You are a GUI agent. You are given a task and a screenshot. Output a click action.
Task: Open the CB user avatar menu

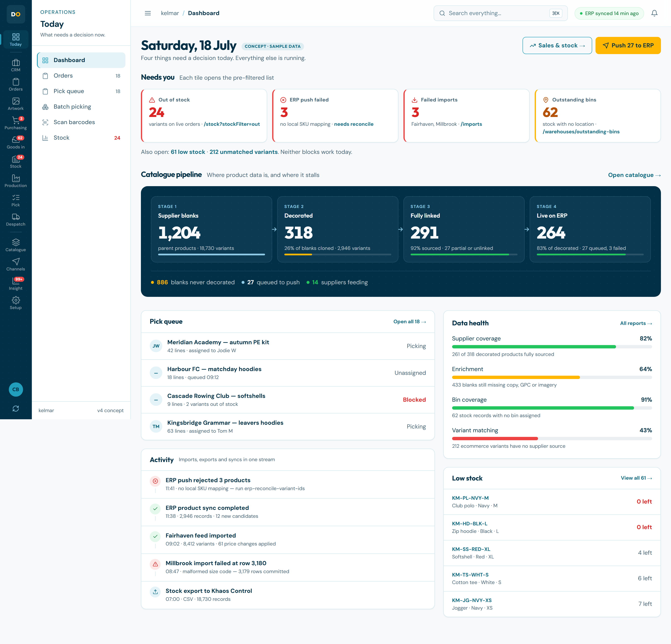(x=16, y=390)
